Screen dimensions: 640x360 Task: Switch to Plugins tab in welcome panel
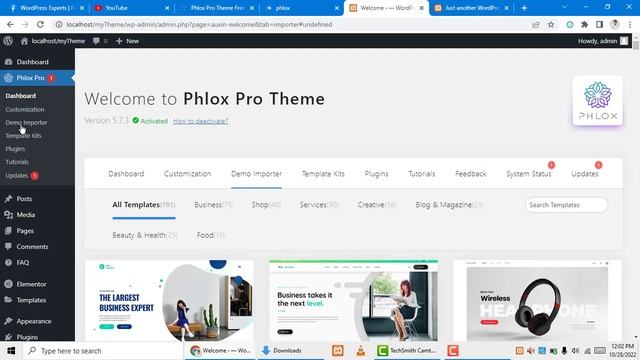pyautogui.click(x=376, y=174)
